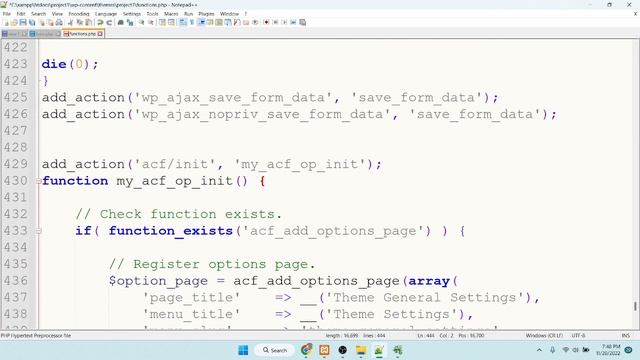Screen dimensions: 640x360
Task: Click the Redo toolbar icon
Action: point(109,22)
